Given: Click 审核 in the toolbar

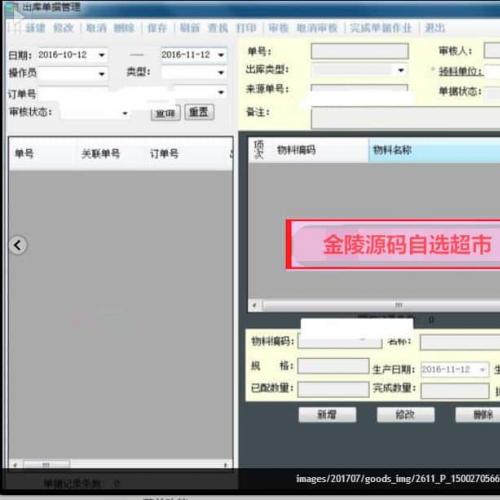Looking at the screenshot, I should 279,28.
